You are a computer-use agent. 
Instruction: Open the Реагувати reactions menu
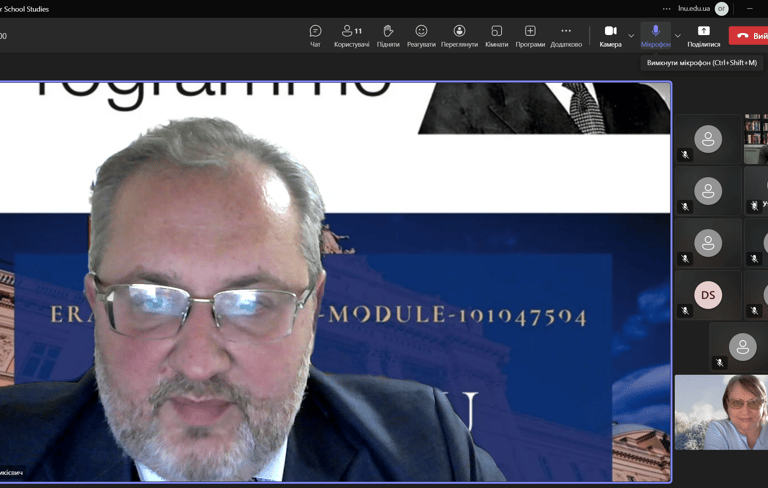point(421,36)
